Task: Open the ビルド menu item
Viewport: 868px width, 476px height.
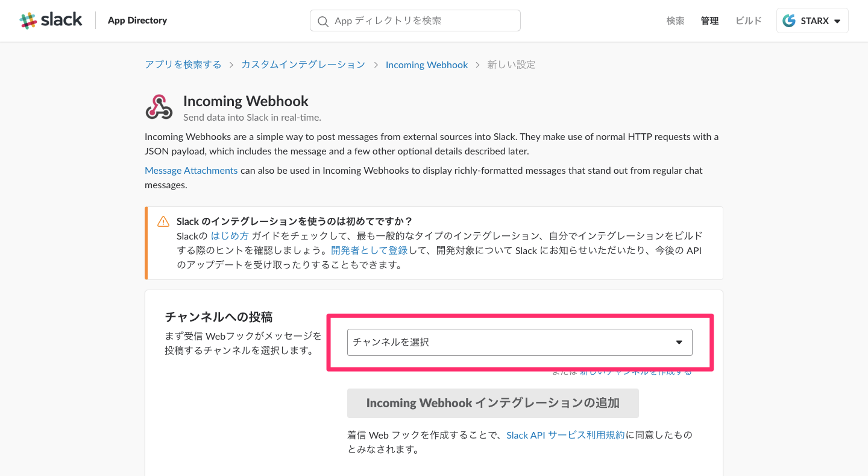Action: point(749,21)
